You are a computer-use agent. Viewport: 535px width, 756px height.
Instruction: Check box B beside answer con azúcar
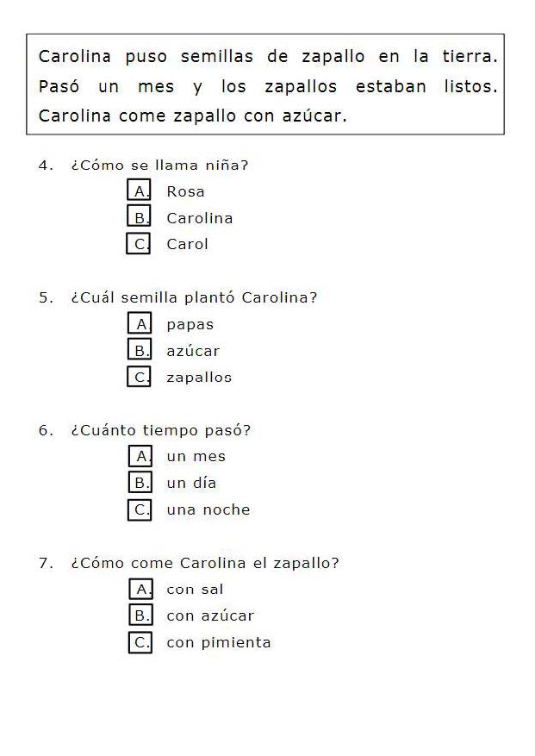point(140,615)
